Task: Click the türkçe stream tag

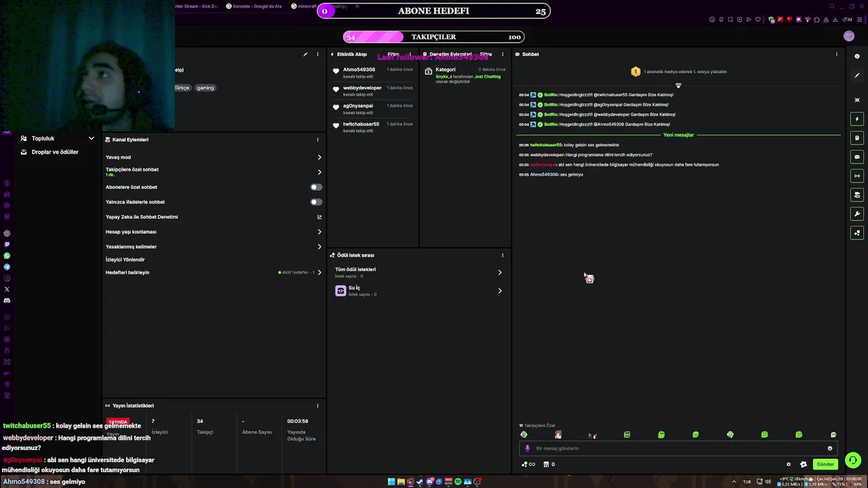Action: (x=182, y=87)
